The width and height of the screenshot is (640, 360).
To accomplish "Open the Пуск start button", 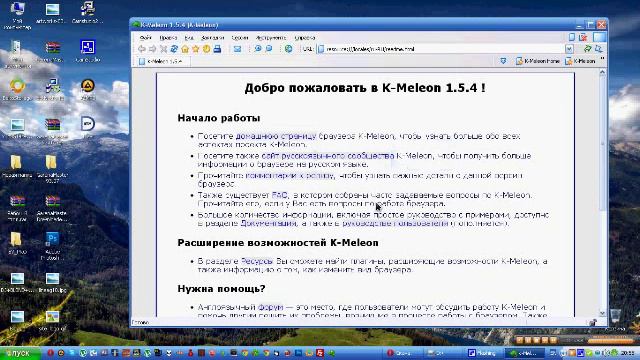I will click(x=20, y=353).
